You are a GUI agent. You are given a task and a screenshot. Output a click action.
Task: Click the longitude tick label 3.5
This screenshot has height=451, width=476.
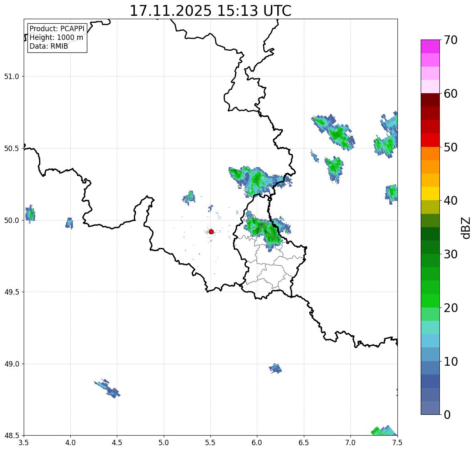pos(24,442)
